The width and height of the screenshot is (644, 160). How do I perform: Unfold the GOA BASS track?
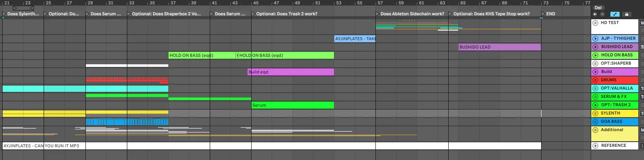pyautogui.click(x=596, y=122)
